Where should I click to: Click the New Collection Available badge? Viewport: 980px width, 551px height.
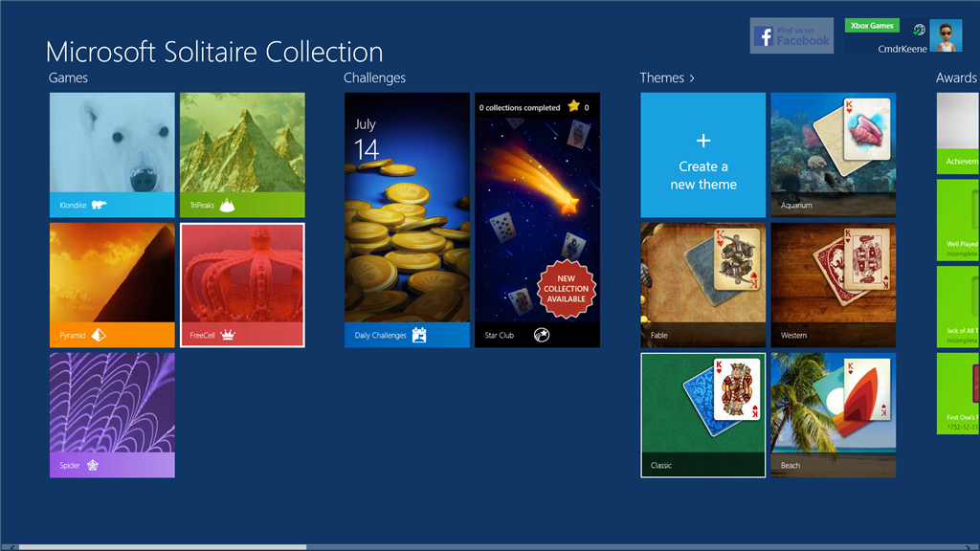(566, 289)
